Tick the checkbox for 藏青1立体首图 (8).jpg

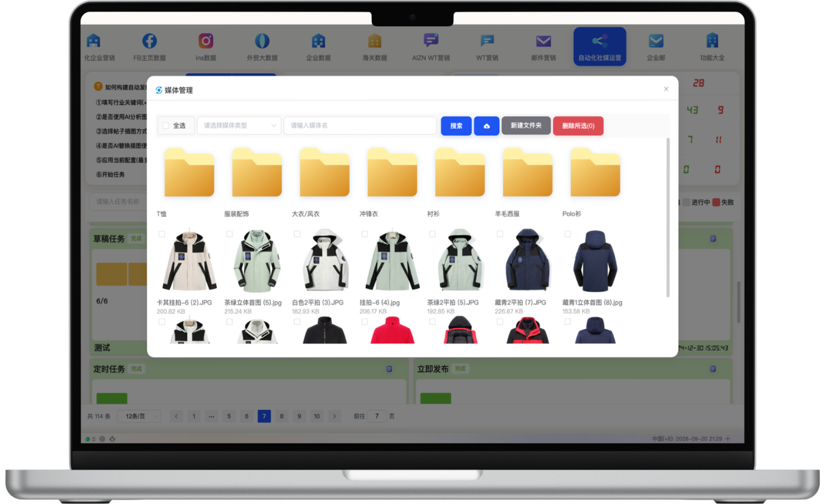click(x=567, y=234)
